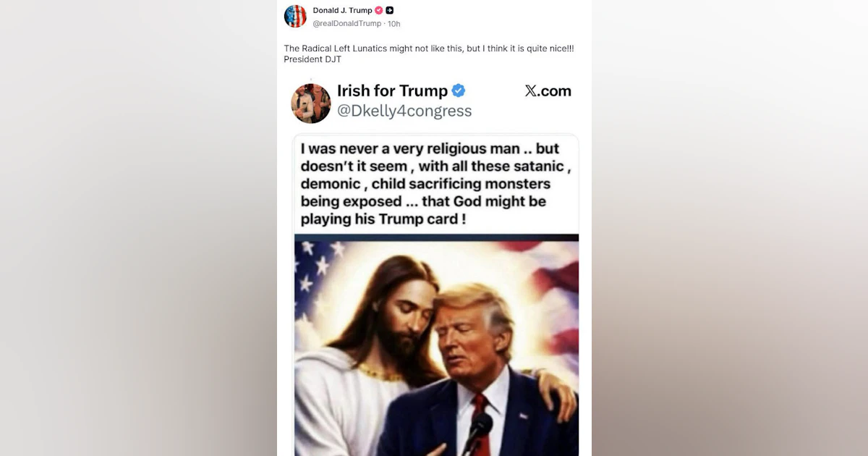The width and height of the screenshot is (868, 456).
Task: Open the Irish for Trump profile picture
Action: tap(311, 103)
